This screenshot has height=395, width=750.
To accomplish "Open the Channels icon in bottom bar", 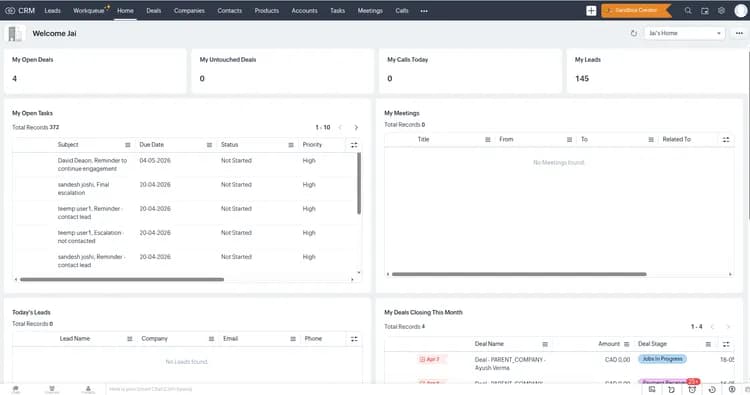I will point(52,389).
